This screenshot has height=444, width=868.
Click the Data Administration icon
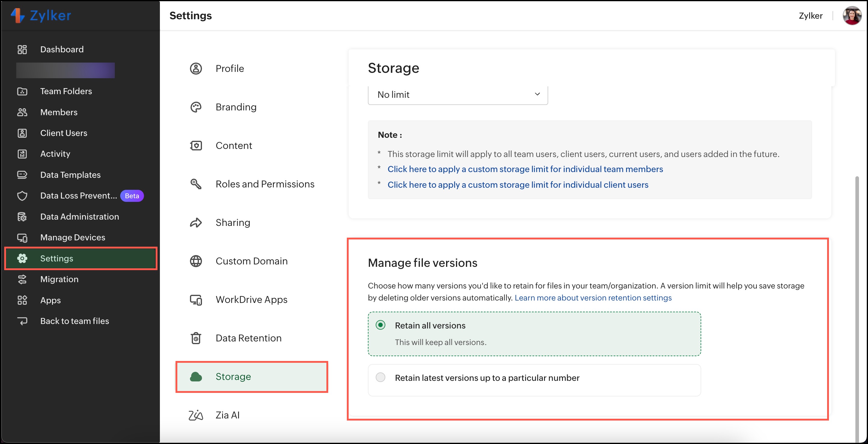click(x=22, y=217)
